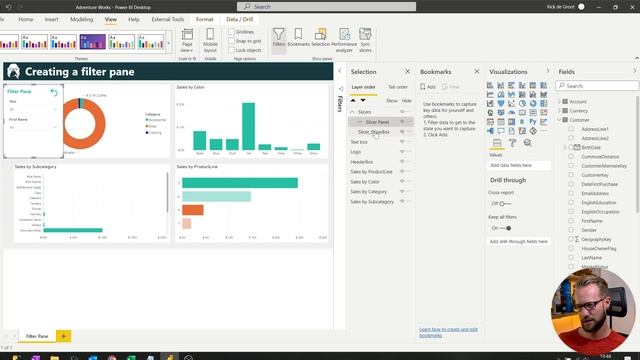Screen dimensions: 640x360
Task: Open the Format paint roller tab
Action: coord(512,143)
